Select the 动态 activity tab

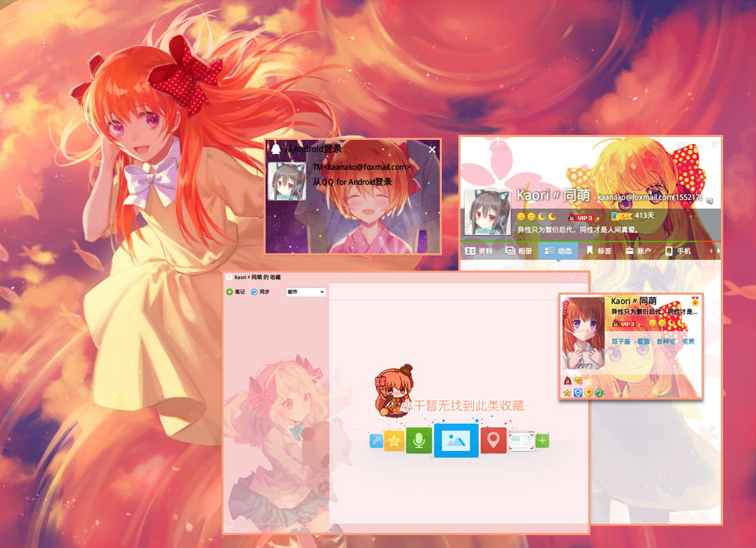(x=558, y=250)
